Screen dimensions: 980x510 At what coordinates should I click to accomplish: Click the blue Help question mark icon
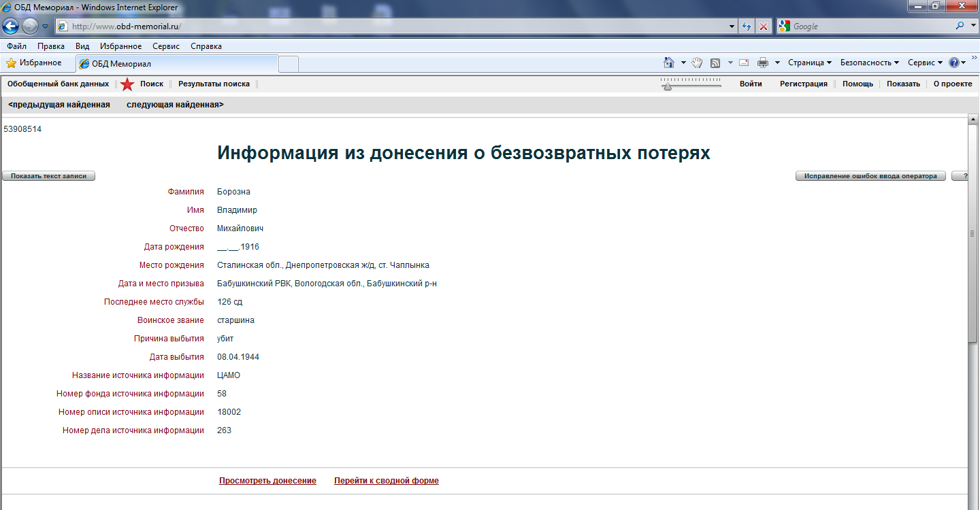click(x=953, y=63)
